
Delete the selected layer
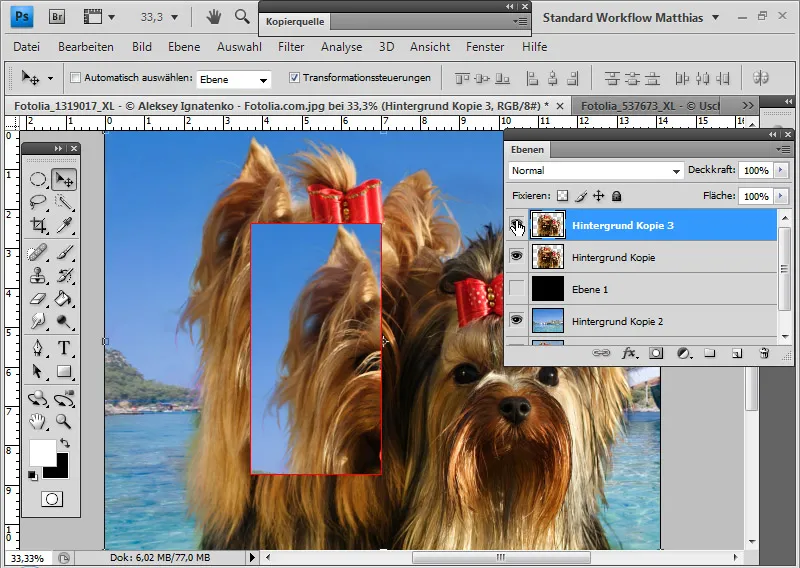point(764,353)
